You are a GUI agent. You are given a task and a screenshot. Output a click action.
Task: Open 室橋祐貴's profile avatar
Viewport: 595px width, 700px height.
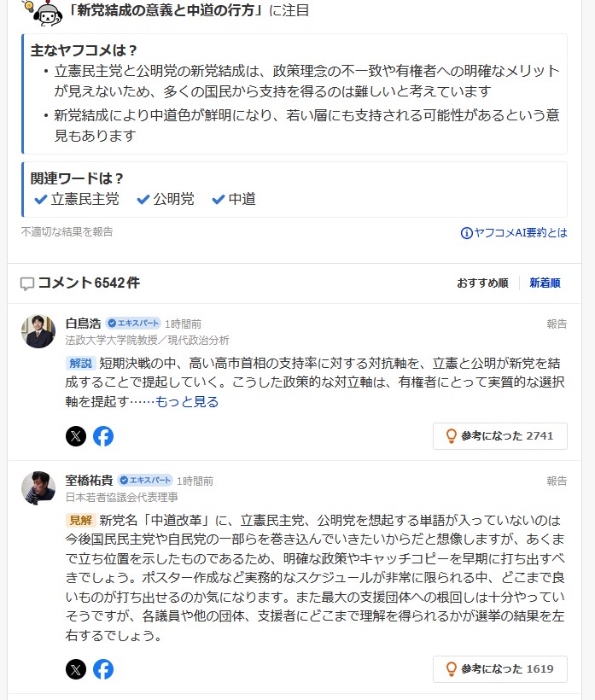pos(38,487)
